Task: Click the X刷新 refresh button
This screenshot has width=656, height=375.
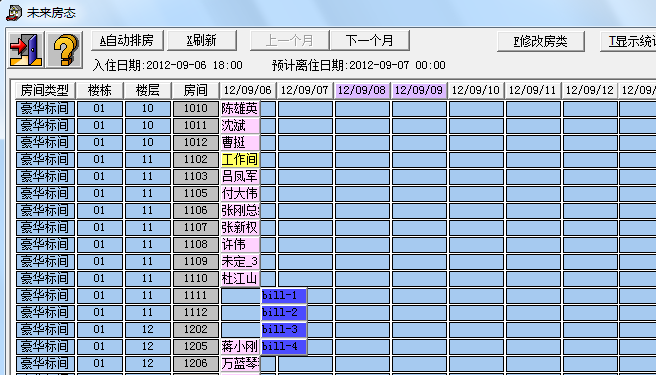Action: coord(202,41)
